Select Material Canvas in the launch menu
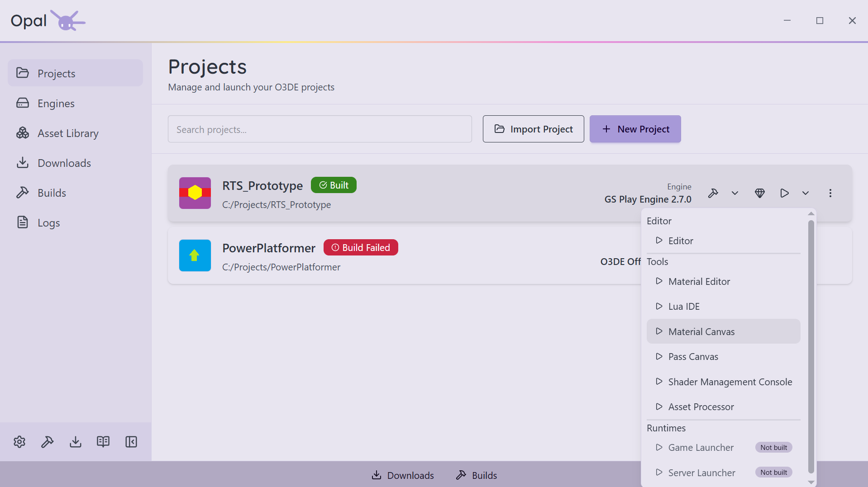The height and width of the screenshot is (487, 868). [724, 331]
